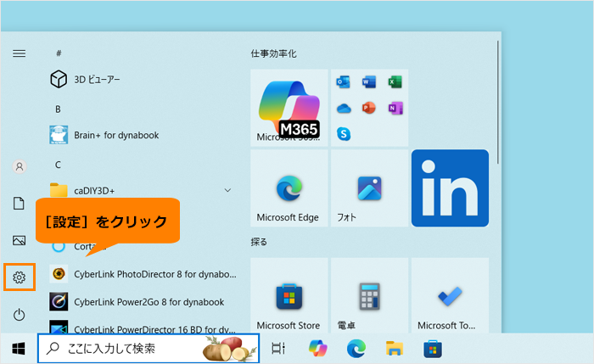
Task: Launch Excel from the Office tile group
Action: tap(395, 82)
